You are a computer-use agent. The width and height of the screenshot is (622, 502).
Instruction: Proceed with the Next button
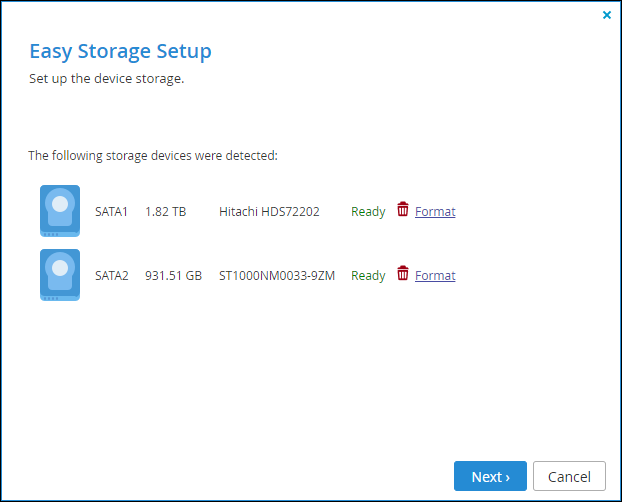click(490, 476)
